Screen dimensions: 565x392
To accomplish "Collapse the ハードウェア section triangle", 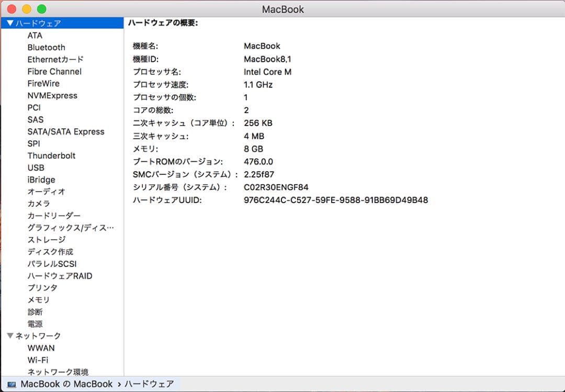I will click(10, 23).
